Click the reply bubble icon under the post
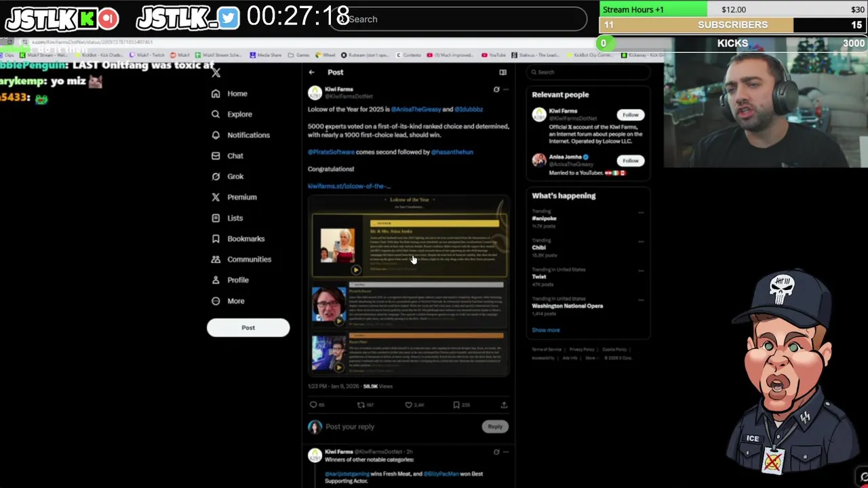The width and height of the screenshot is (868, 488). [x=313, y=405]
